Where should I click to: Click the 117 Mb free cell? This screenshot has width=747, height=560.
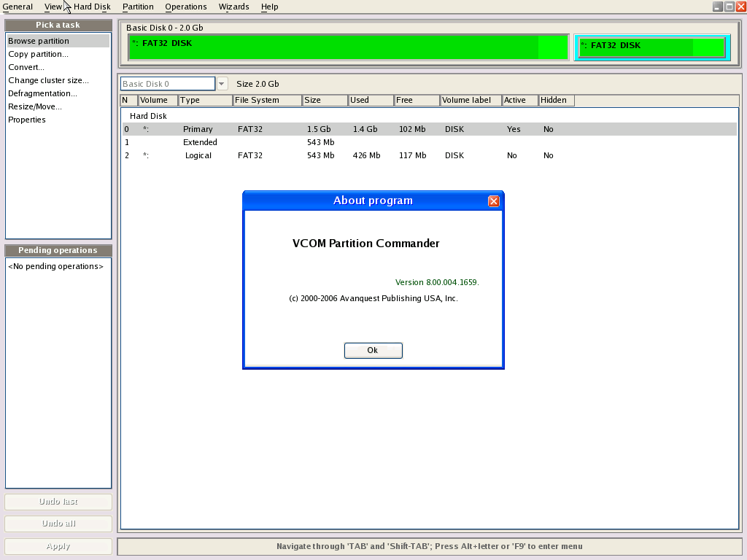coord(413,156)
